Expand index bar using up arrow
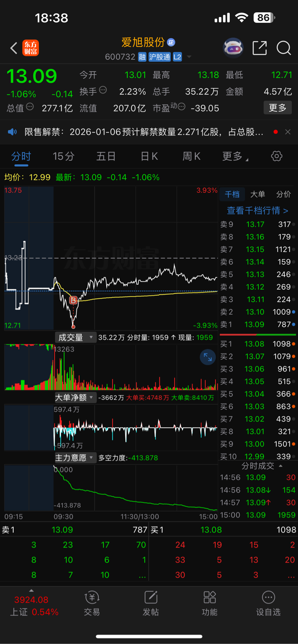Screen dimensions: 298x644 31,591
